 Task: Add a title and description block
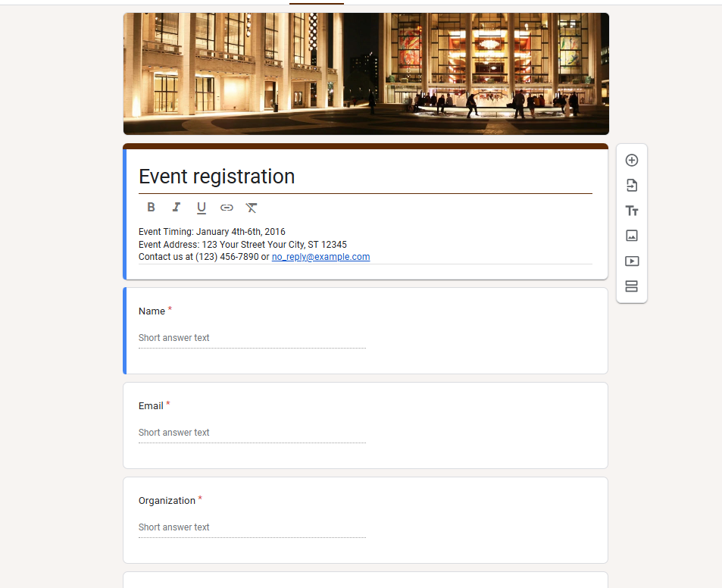pyautogui.click(x=632, y=211)
